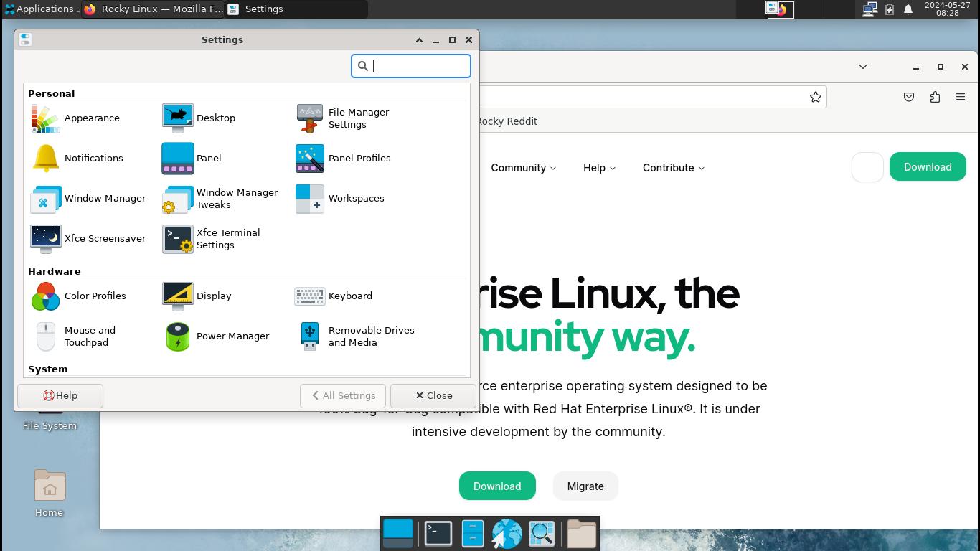Click green Download button below intro
The width and height of the screenshot is (980, 551).
497,486
